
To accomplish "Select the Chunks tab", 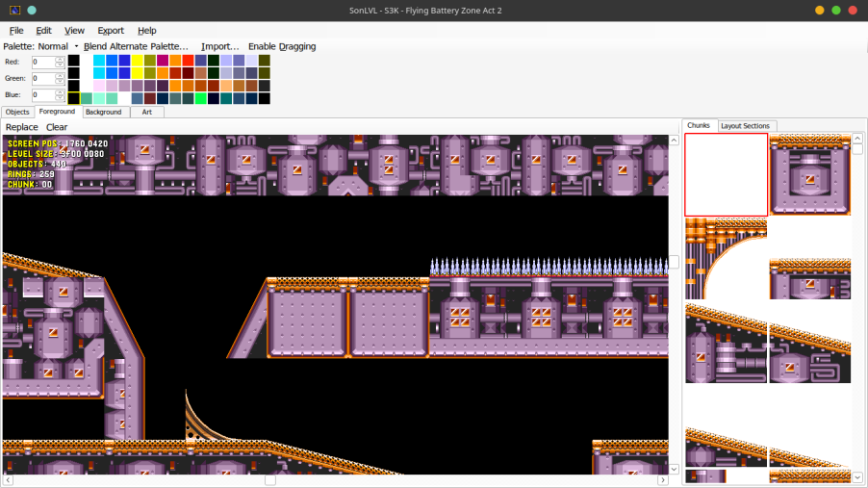I will (699, 126).
